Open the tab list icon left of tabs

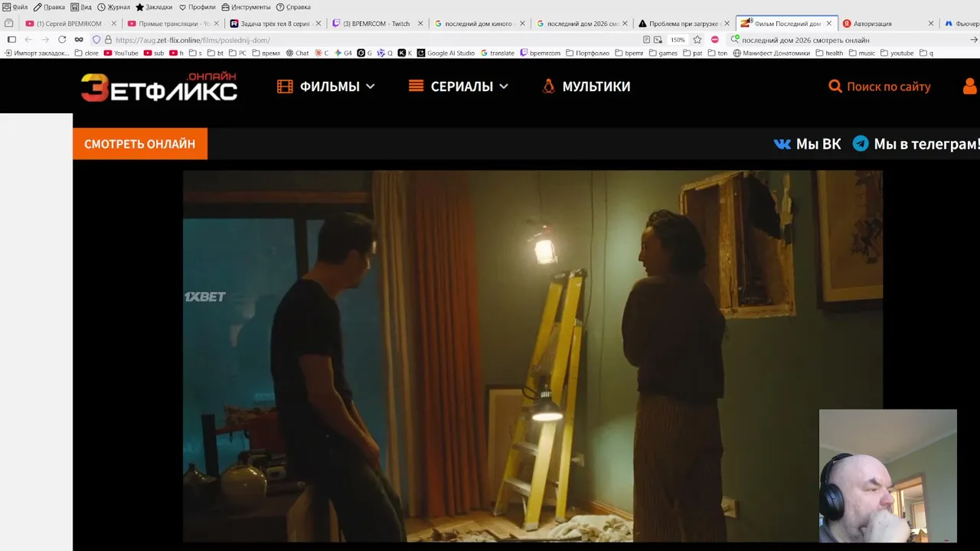[x=9, y=24]
